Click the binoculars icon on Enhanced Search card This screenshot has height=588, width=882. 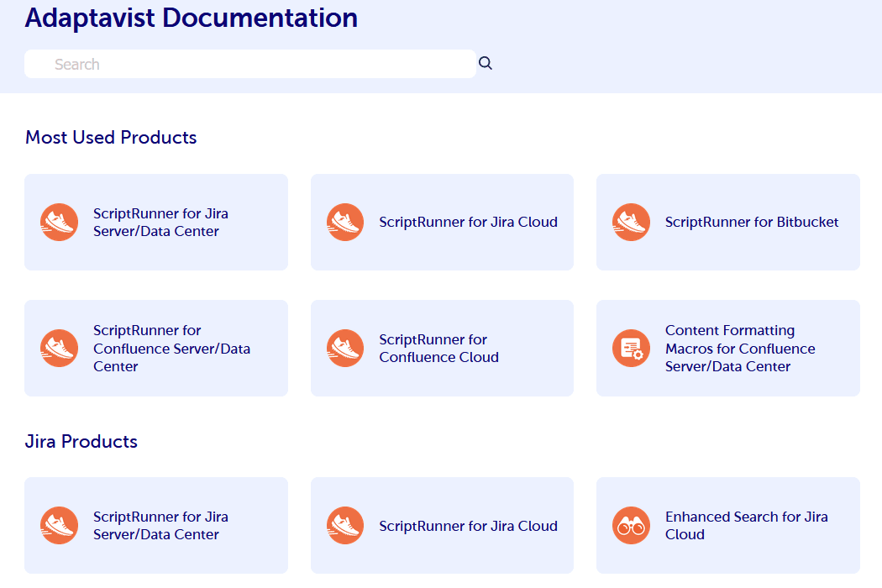pyautogui.click(x=631, y=525)
